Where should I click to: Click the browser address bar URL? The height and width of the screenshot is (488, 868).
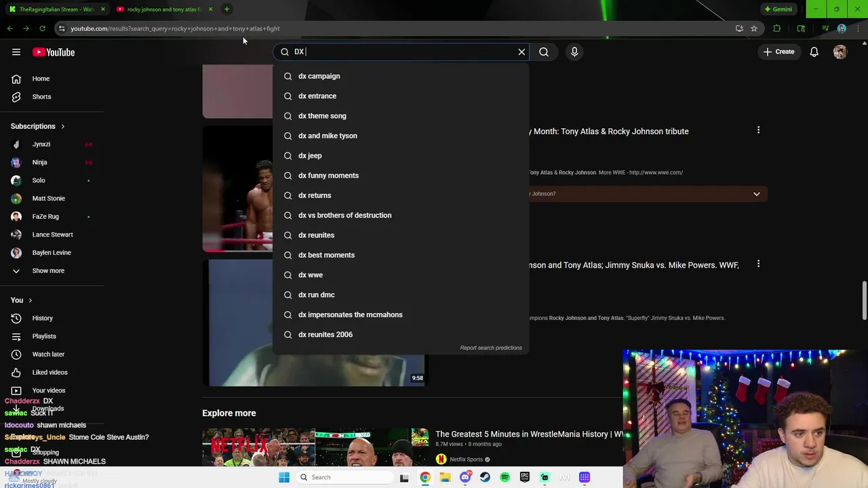pyautogui.click(x=175, y=28)
